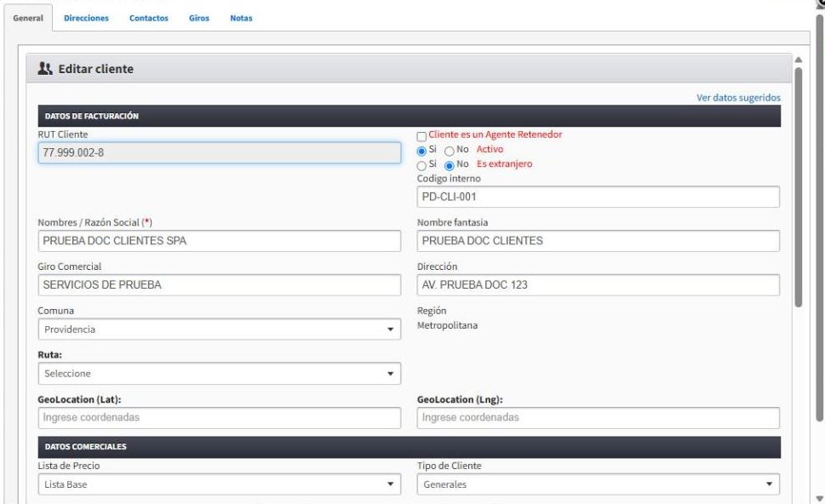Select No for Activo
This screenshot has height=504, width=825.
[x=450, y=151]
